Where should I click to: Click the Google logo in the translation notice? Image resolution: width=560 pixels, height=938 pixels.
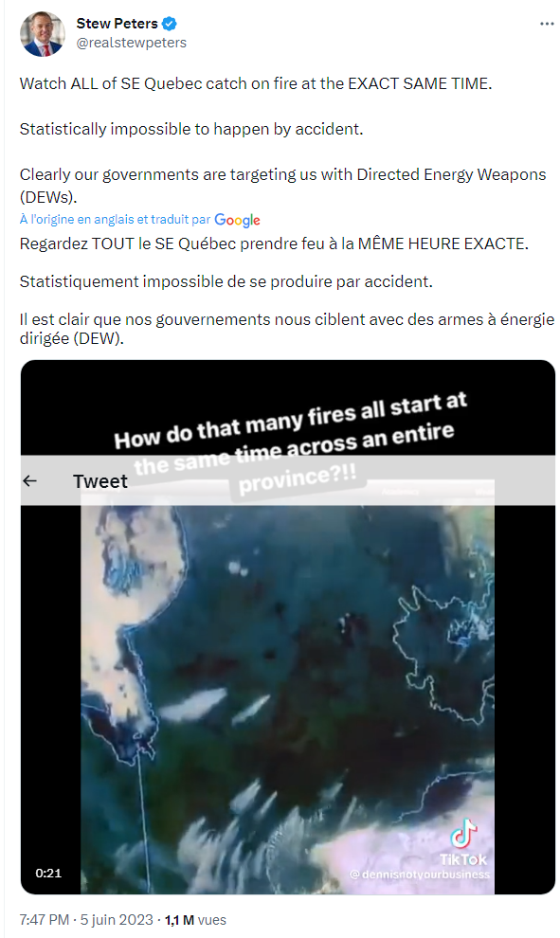coord(238,220)
